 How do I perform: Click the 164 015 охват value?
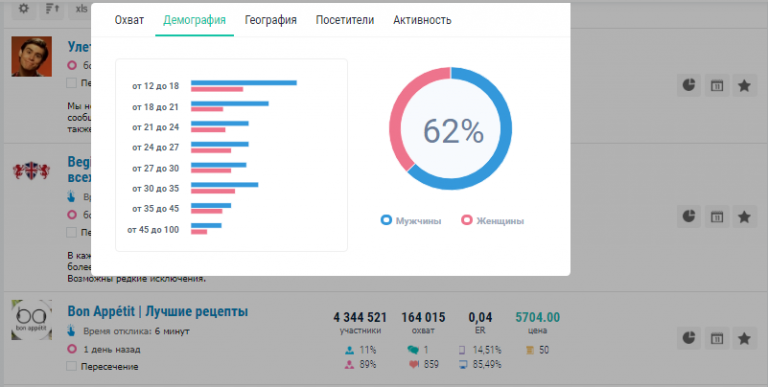pos(423,317)
